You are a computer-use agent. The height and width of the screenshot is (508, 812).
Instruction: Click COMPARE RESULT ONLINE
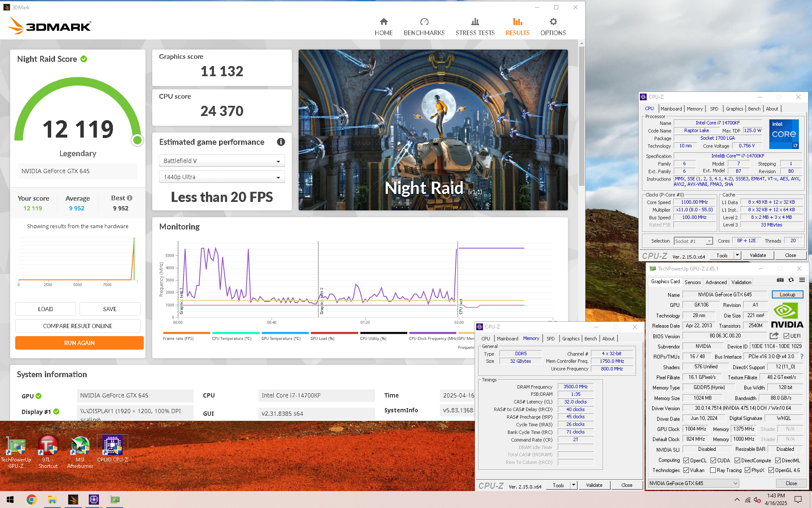pos(78,326)
